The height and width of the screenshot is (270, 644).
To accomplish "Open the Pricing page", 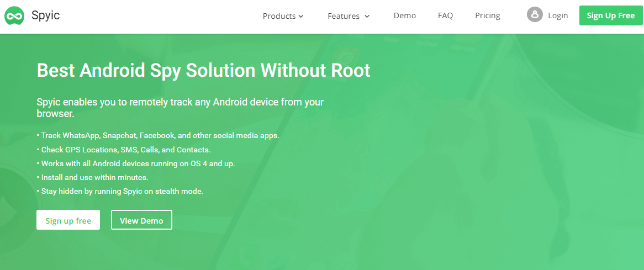I will pyautogui.click(x=488, y=15).
